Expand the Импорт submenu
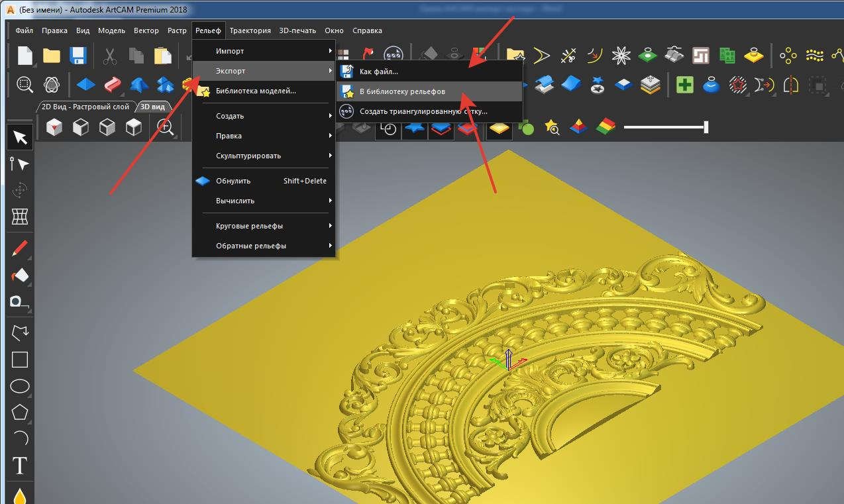This screenshot has height=504, width=844. pyautogui.click(x=264, y=51)
